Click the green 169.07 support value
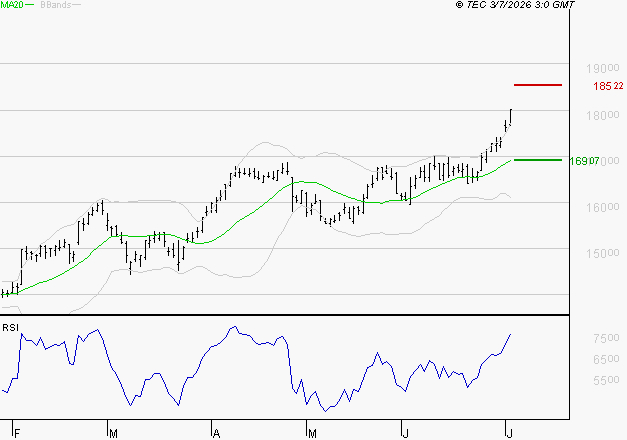This screenshot has height=440, width=627. click(x=584, y=161)
